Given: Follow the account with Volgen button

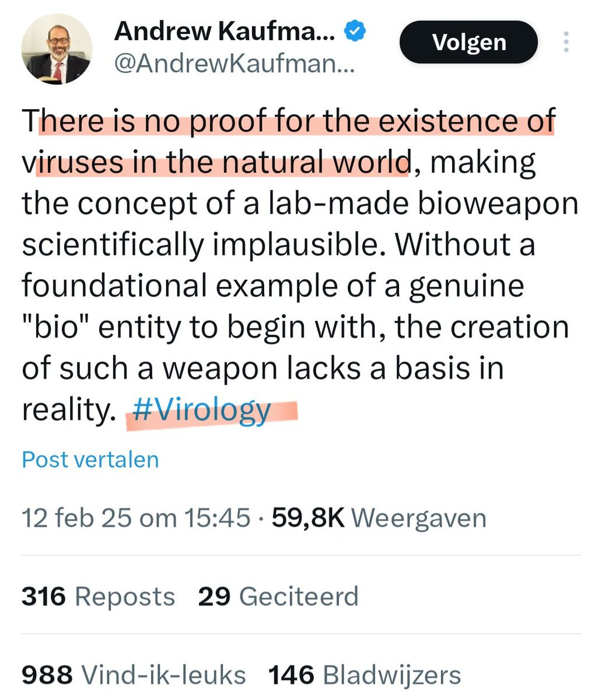Looking at the screenshot, I should [468, 43].
